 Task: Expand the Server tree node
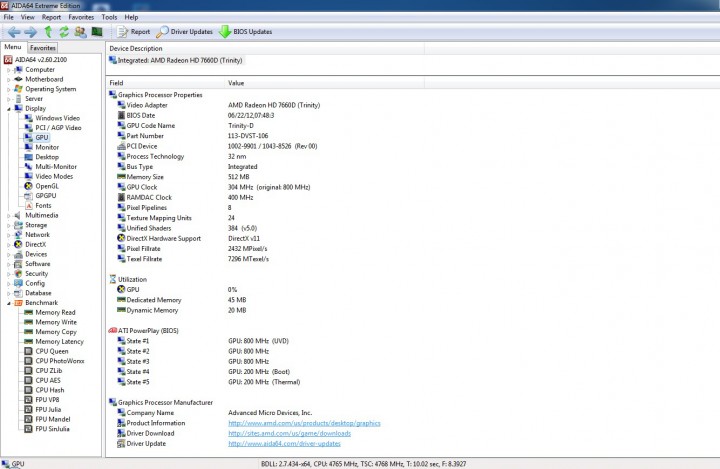point(8,99)
